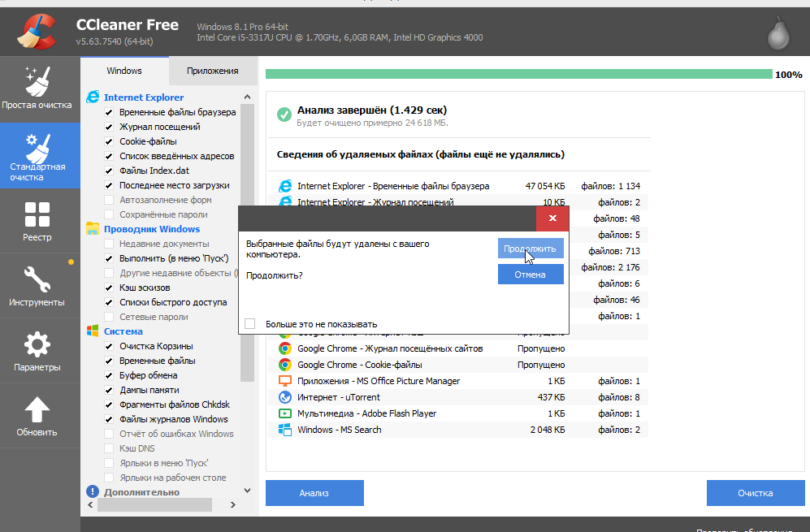Screen dimensions: 810x532
Task: Enable Сохранённые пароли checkbox
Action: click(x=109, y=214)
